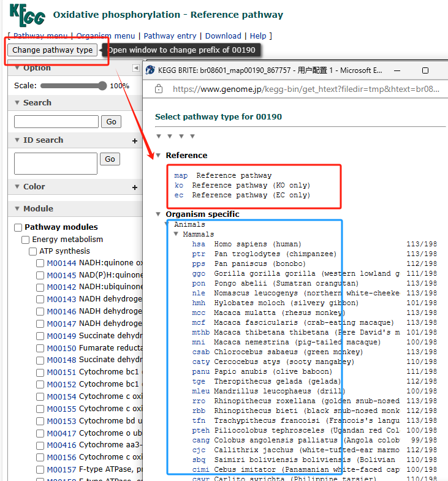This screenshot has height=481, width=448.
Task: Tick the M00153 Cytochrome bd checkbox
Action: (x=40, y=421)
